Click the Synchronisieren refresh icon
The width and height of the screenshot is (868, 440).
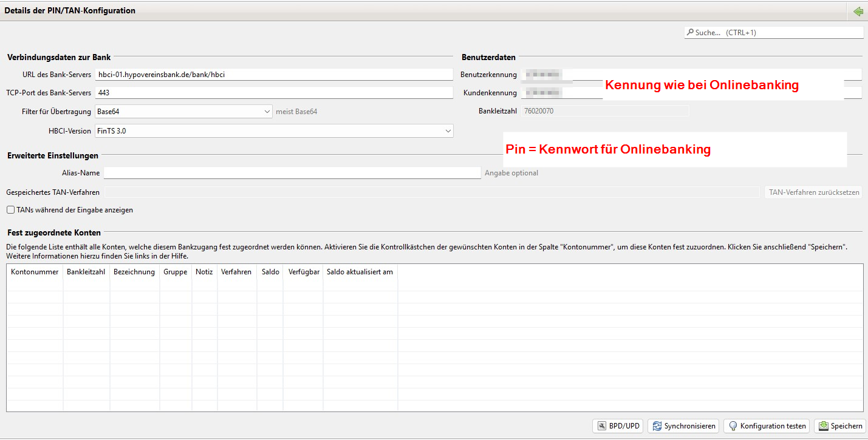click(657, 426)
